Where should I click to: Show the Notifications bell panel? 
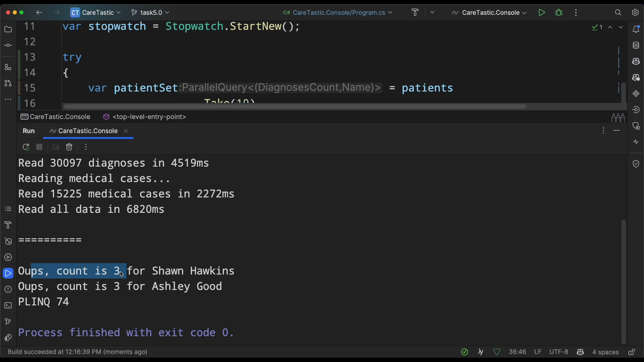(636, 29)
